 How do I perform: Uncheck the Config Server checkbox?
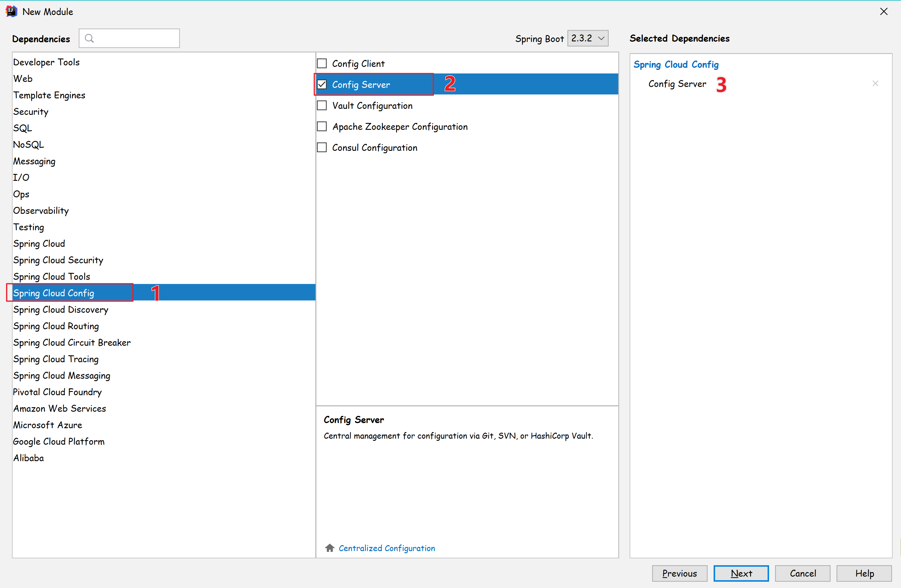(322, 84)
